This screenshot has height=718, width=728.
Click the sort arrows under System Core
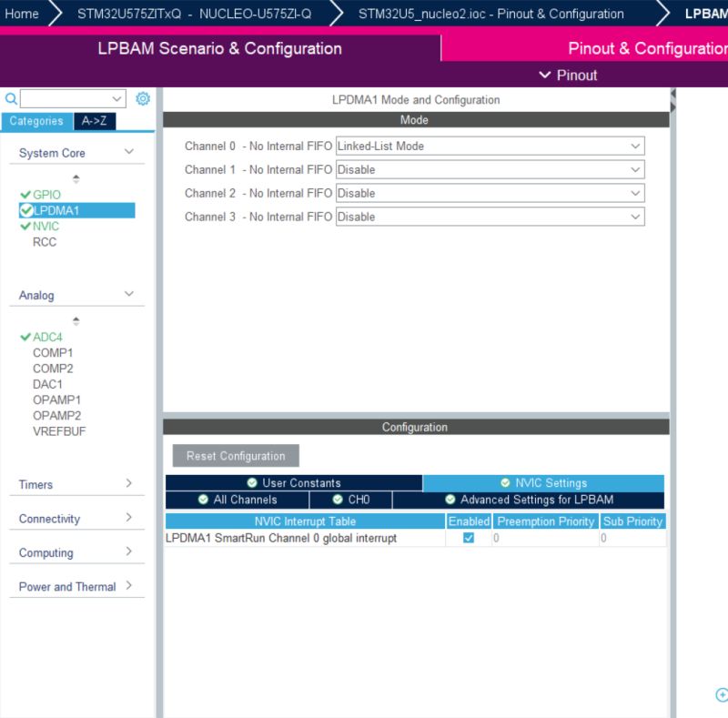[x=76, y=178]
